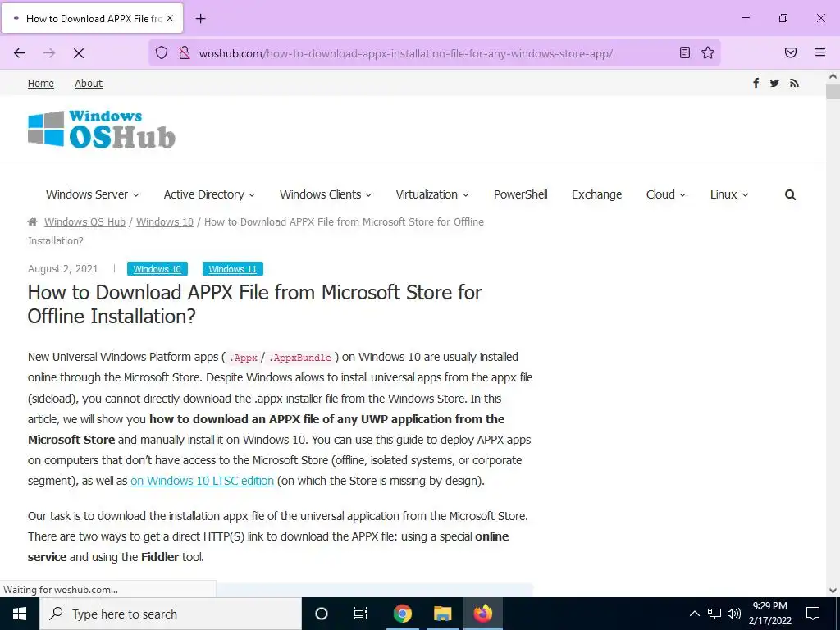Screen dimensions: 840x630
Task: Toggle reader view in address bar
Action: [x=685, y=52]
